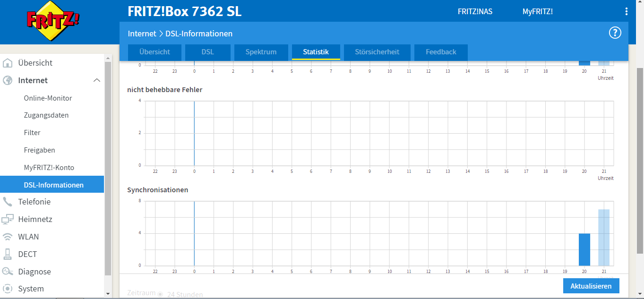
Task: Select the 24 Stunden radio button
Action: tap(160, 294)
